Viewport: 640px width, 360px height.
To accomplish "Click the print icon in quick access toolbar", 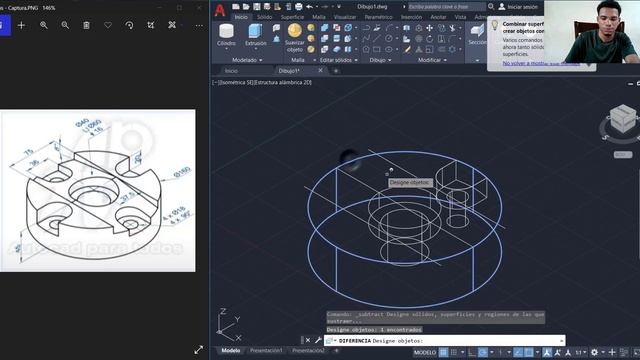I will pyautogui.click(x=299, y=7).
